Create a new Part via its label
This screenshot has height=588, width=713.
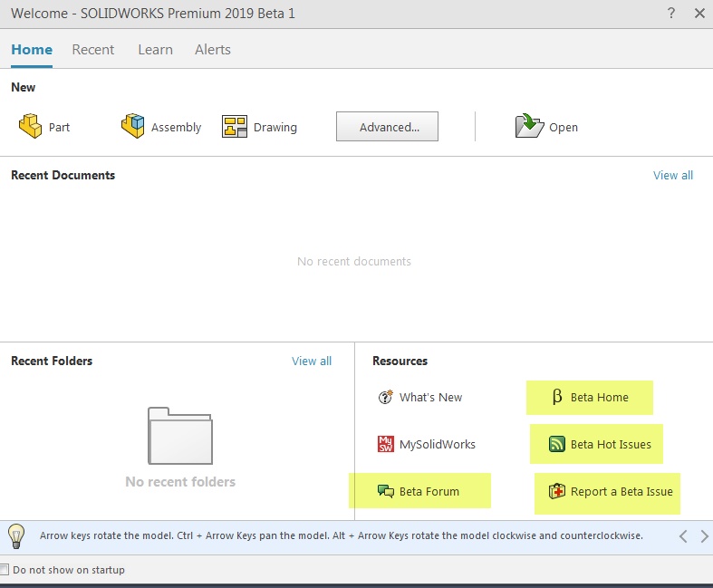click(59, 127)
